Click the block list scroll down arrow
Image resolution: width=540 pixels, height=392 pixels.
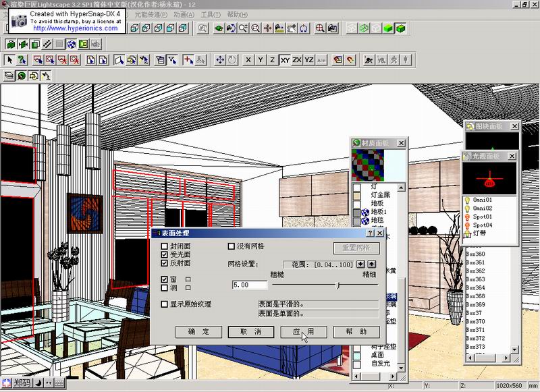514,349
